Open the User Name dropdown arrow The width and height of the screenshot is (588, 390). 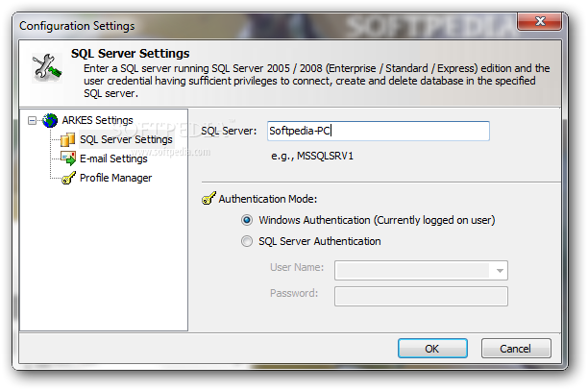(x=500, y=270)
